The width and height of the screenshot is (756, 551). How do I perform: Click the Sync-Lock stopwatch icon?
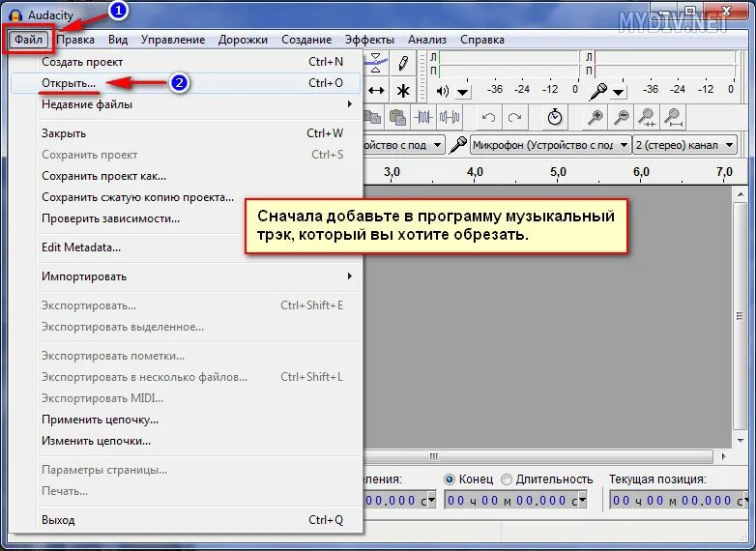click(555, 117)
